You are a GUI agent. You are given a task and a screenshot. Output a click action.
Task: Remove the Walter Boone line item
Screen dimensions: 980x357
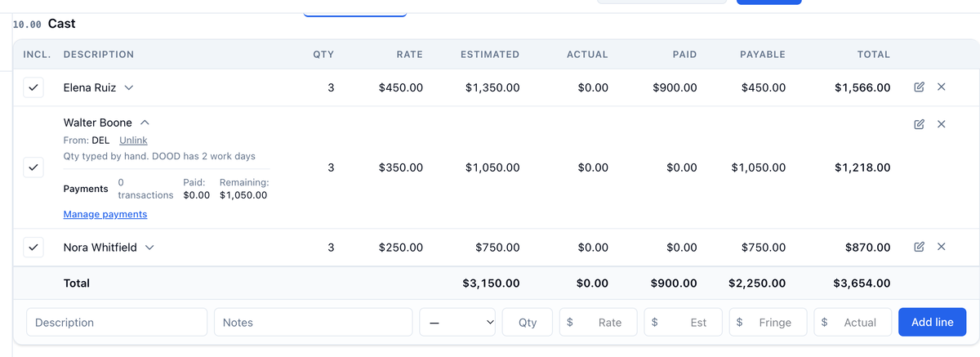pos(941,124)
